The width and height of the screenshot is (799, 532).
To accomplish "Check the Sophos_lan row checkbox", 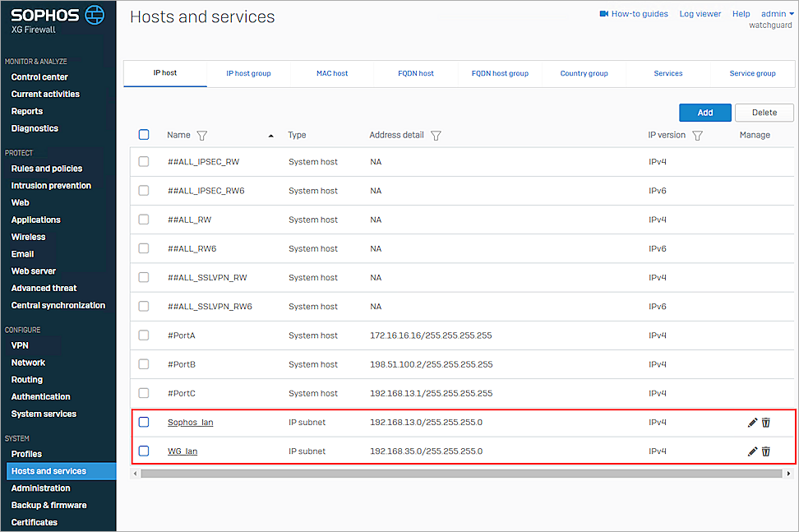I will click(144, 422).
